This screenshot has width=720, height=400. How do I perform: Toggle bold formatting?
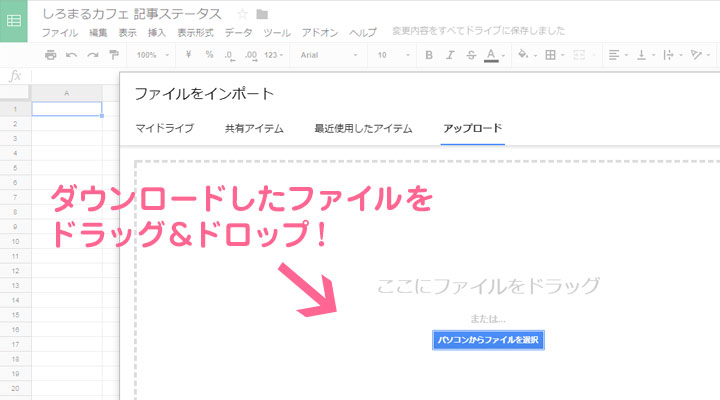pos(429,55)
